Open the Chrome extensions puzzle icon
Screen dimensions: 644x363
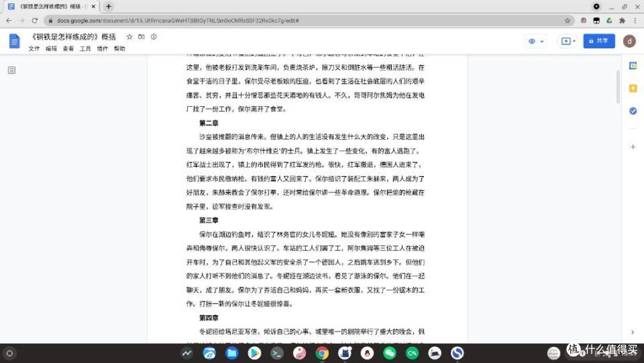coord(622,20)
